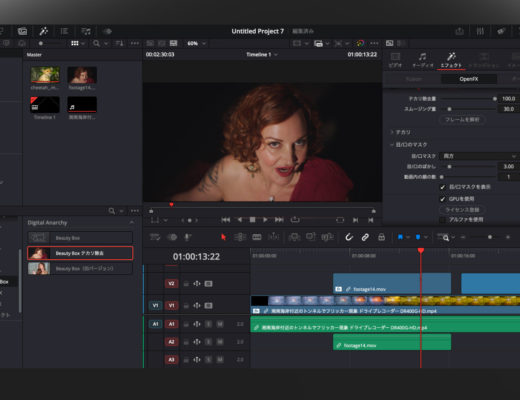Open Timeline View Options icon
Viewport: 520px width, 400px height.
tap(155, 237)
